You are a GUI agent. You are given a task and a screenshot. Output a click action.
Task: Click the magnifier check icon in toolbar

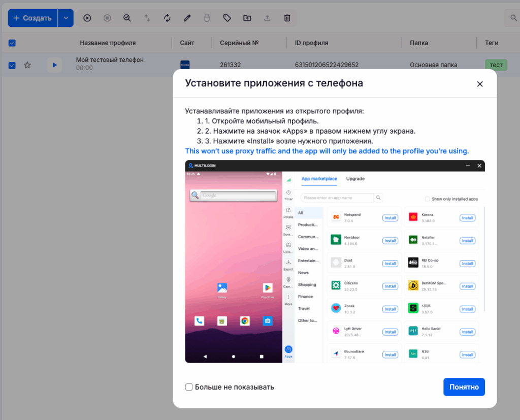point(127,18)
